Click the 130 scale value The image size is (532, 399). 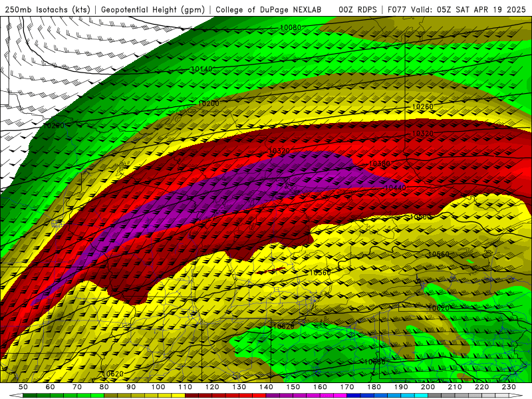[239, 387]
